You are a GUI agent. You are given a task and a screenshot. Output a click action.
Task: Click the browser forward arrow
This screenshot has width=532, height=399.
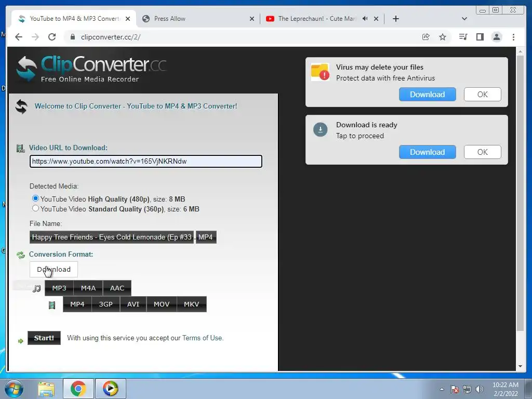click(x=35, y=37)
